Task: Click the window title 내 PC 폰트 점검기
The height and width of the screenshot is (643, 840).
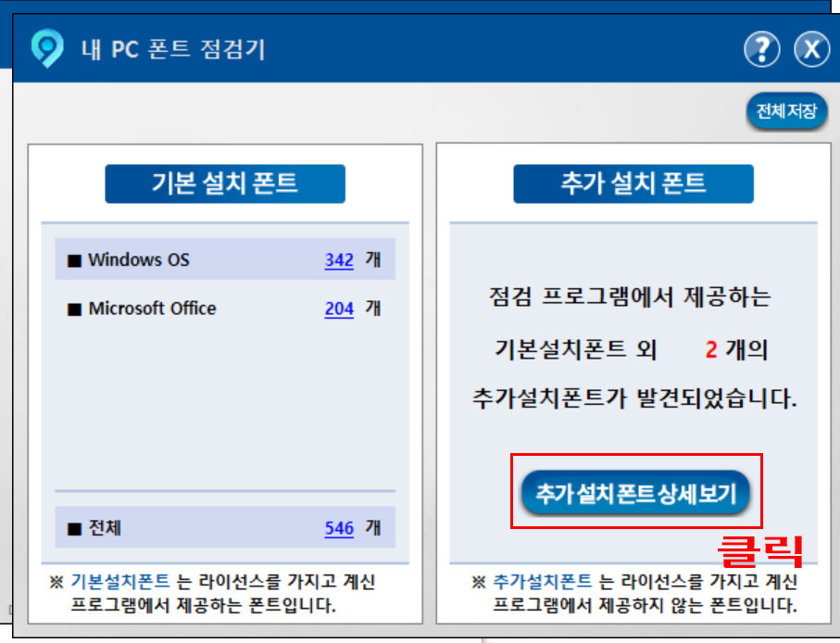Action: click(173, 49)
